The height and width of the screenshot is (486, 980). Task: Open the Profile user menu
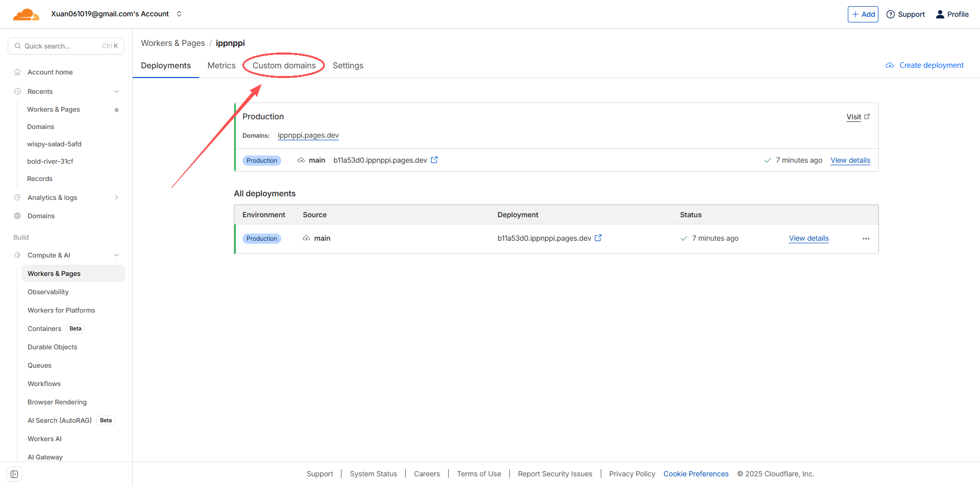click(x=952, y=14)
